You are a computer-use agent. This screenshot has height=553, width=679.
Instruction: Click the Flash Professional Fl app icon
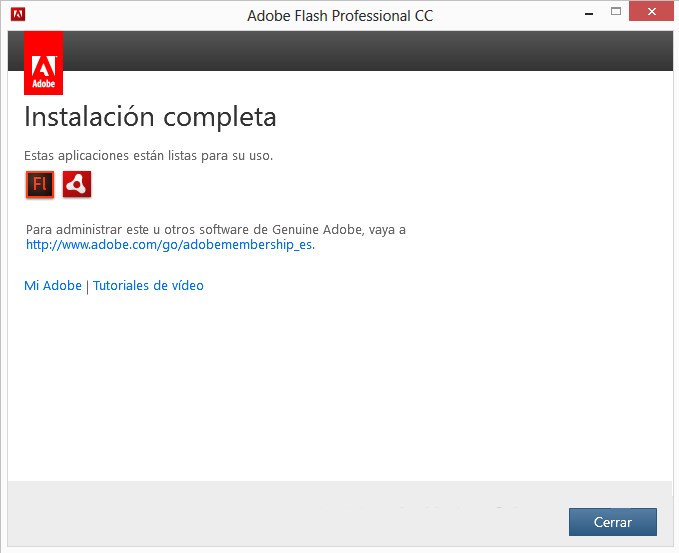(40, 184)
